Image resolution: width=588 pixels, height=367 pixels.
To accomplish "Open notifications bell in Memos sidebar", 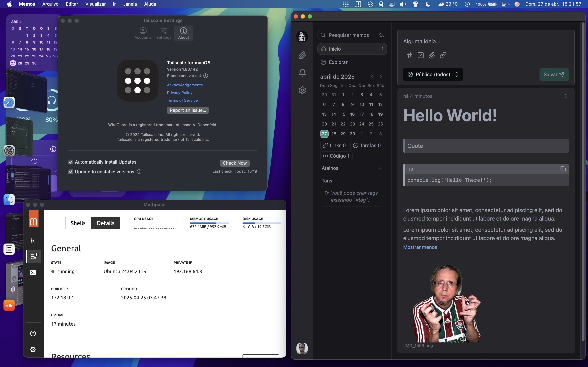I will point(302,73).
